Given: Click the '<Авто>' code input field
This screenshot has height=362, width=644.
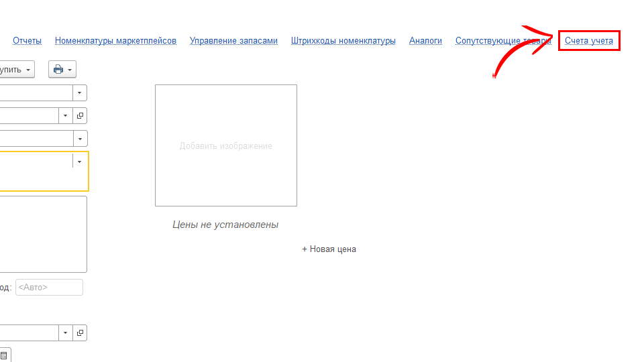Looking at the screenshot, I should coord(49,288).
